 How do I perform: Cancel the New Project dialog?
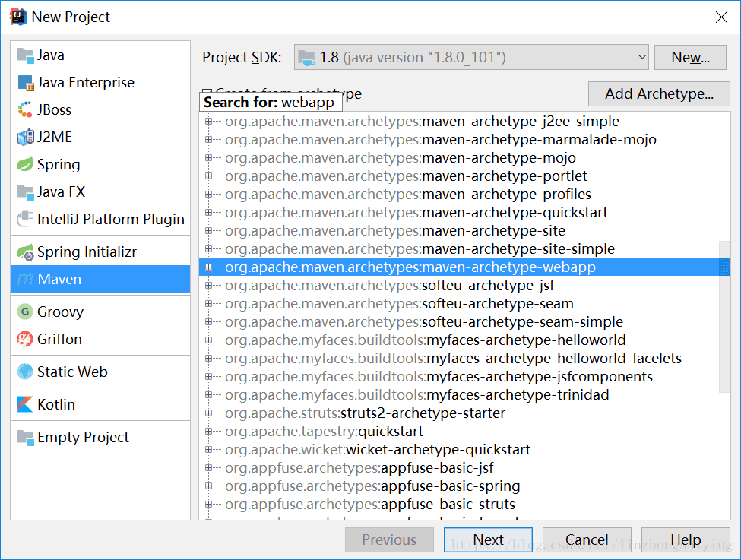click(x=587, y=539)
